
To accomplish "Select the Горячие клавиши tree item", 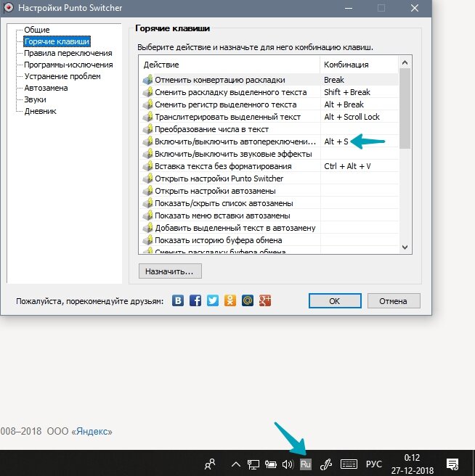I will coord(57,41).
